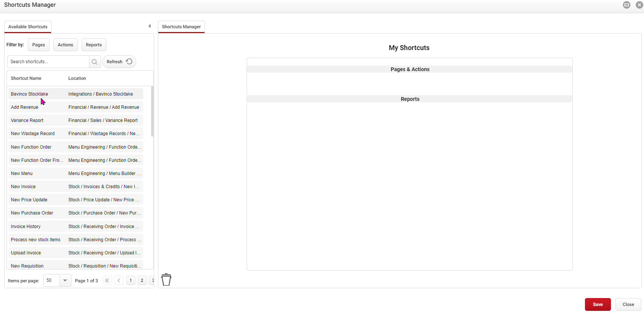Collapse the Available Shortcuts panel arrow

point(150,26)
